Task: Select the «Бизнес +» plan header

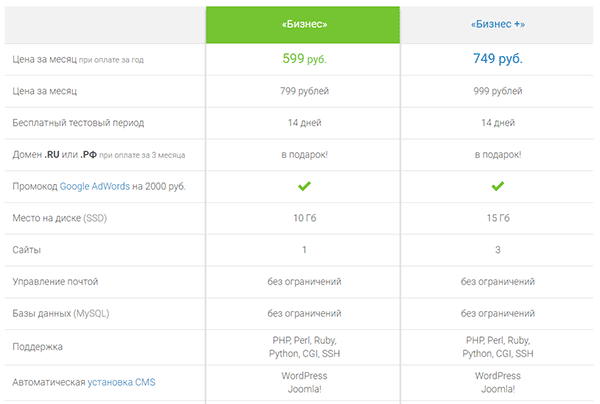Action: (497, 24)
